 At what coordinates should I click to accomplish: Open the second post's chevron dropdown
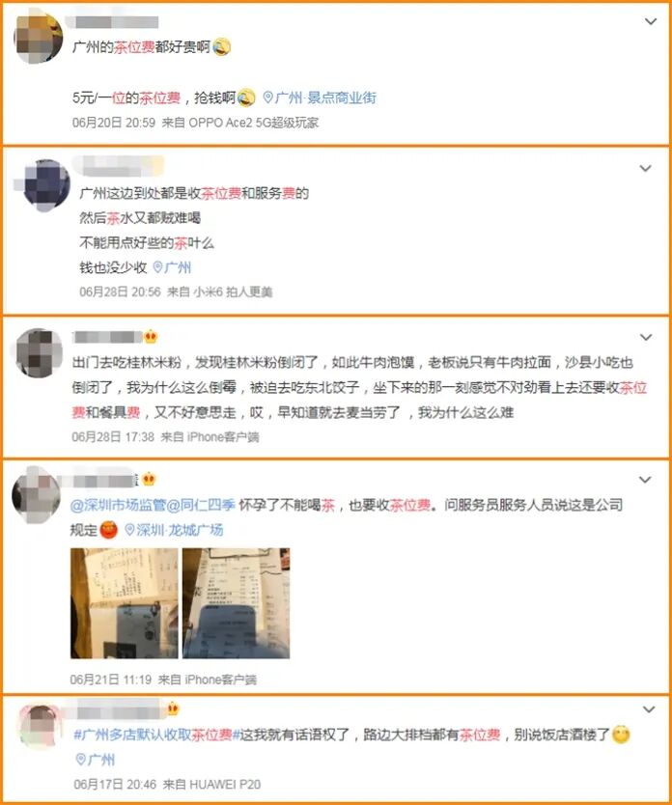pos(645,168)
